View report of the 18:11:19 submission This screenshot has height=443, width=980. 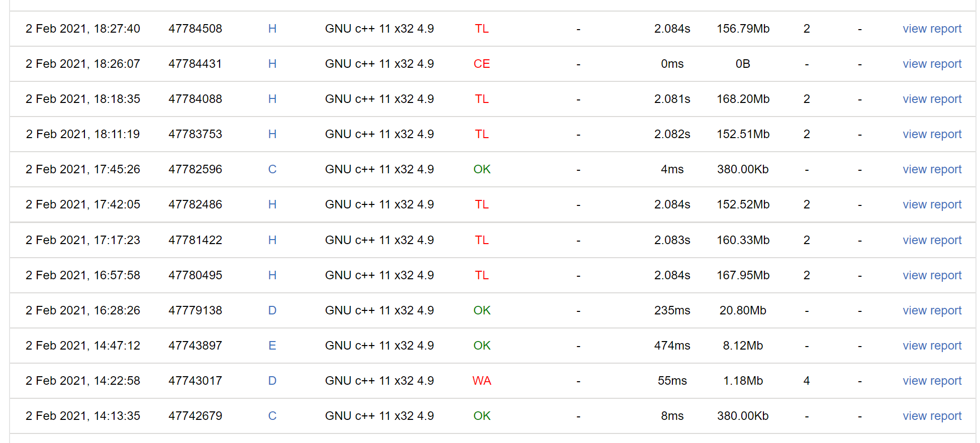click(x=932, y=134)
